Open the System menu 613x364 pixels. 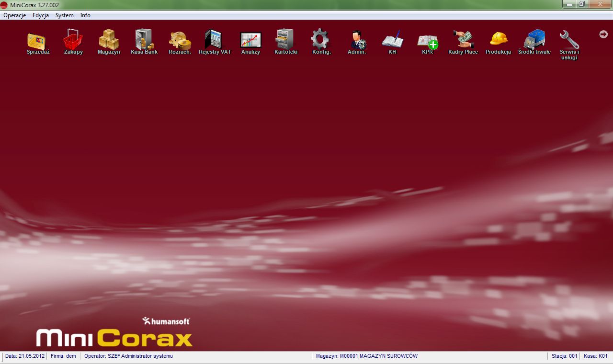pyautogui.click(x=65, y=15)
